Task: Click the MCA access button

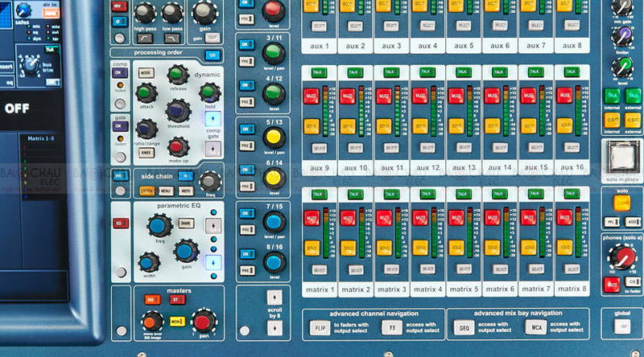Action: (536, 327)
